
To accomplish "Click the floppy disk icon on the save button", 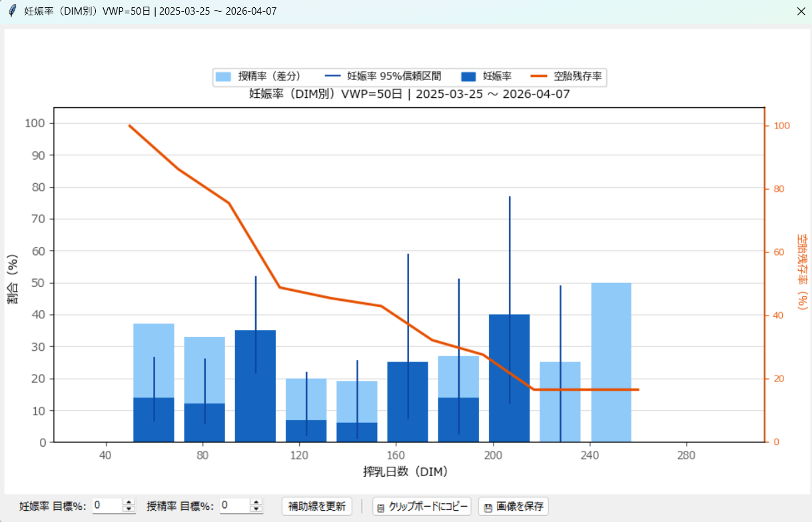I will (488, 507).
